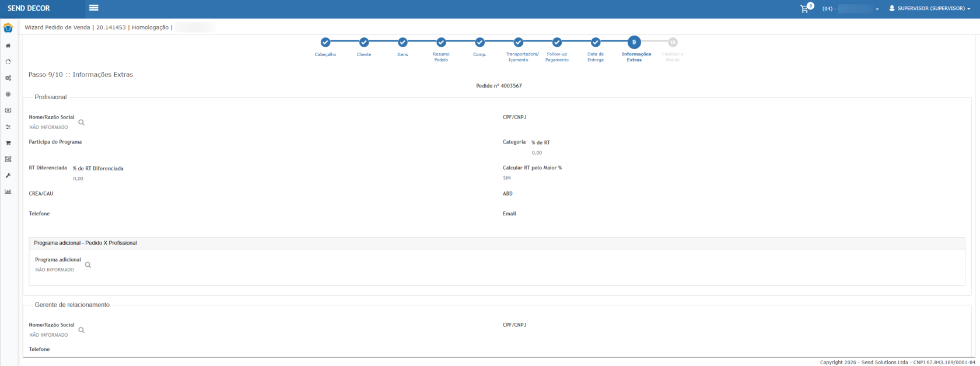Click the user avatar icon beside SUPERVISOR
This screenshot has width=980, height=366.
pyautogui.click(x=892, y=9)
